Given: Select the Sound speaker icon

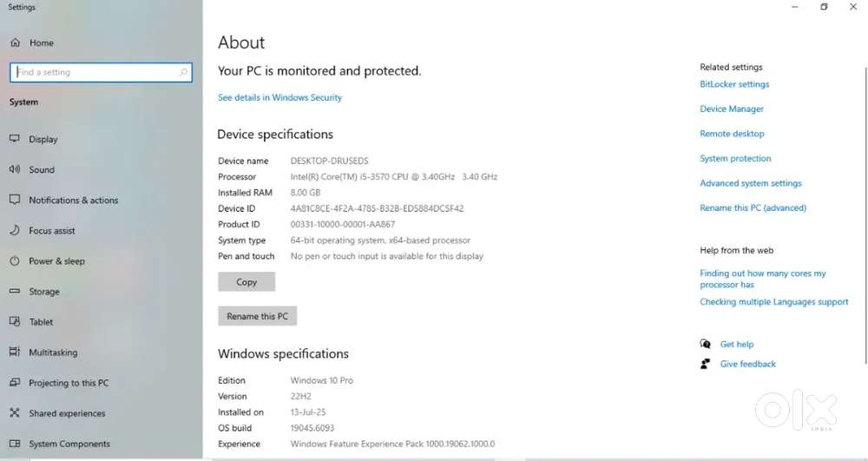Looking at the screenshot, I should (14, 169).
